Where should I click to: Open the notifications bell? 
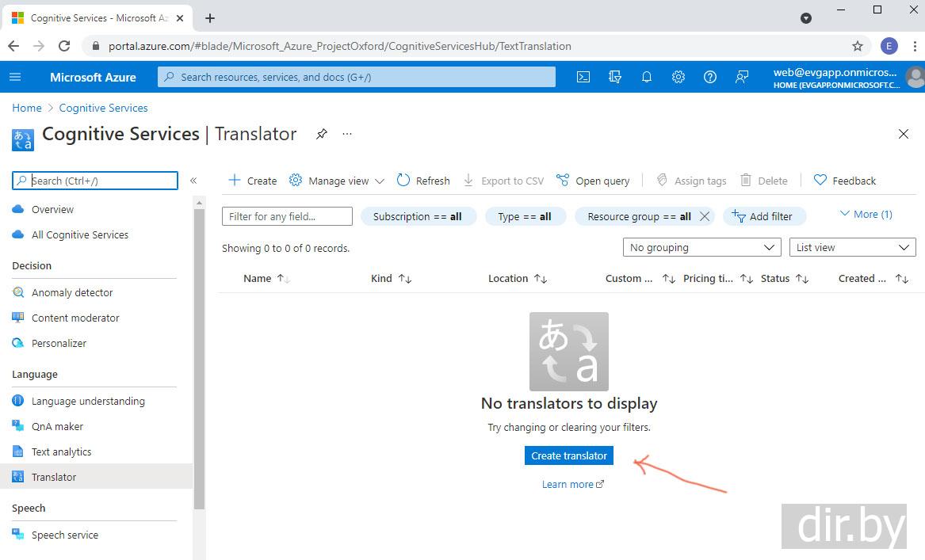pyautogui.click(x=647, y=77)
